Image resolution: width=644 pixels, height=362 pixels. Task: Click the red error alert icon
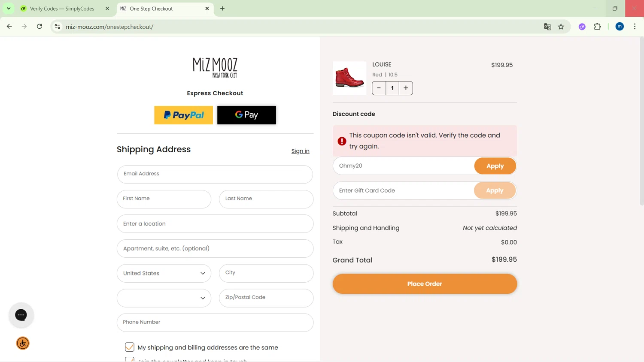coord(342,141)
